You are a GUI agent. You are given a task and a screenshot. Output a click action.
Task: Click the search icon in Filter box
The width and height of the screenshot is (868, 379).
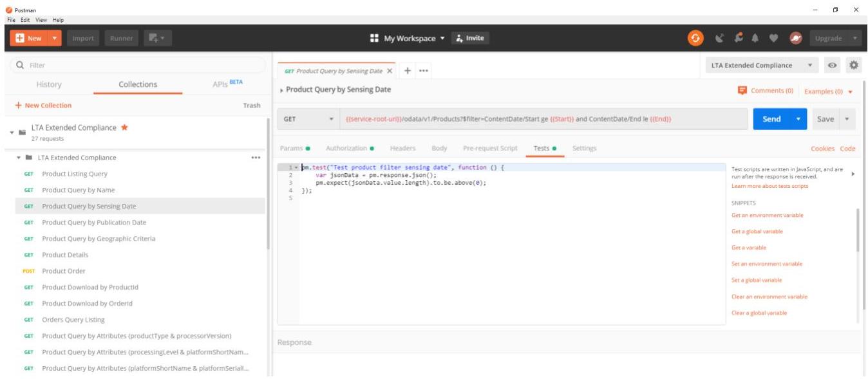click(21, 65)
